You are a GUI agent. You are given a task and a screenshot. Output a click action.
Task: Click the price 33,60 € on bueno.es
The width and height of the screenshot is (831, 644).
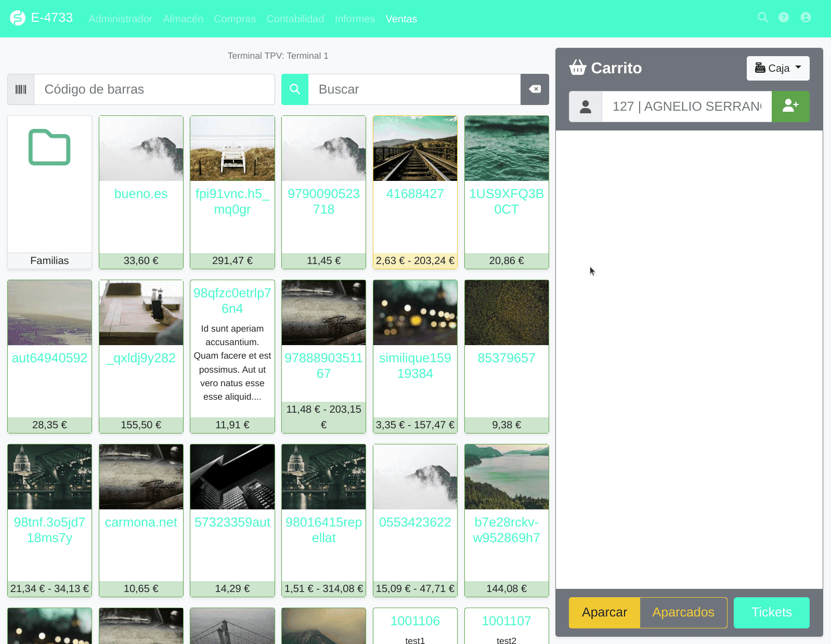[141, 260]
